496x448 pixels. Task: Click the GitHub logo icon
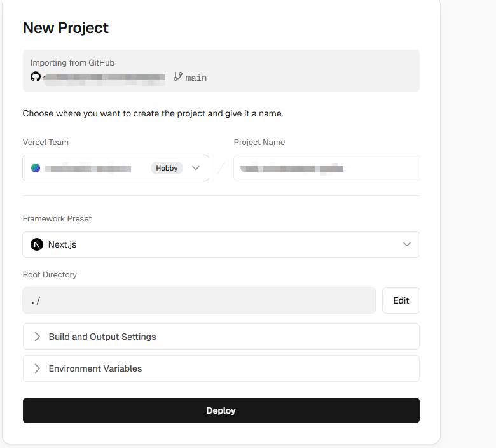point(36,77)
